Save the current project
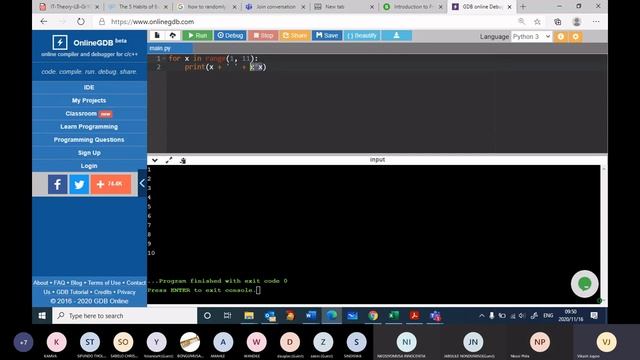The width and height of the screenshot is (640, 360). tap(327, 36)
